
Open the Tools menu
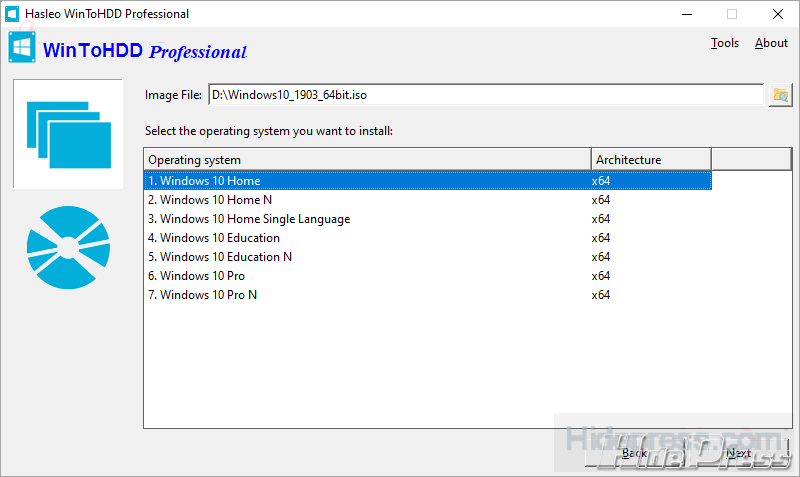pos(724,43)
